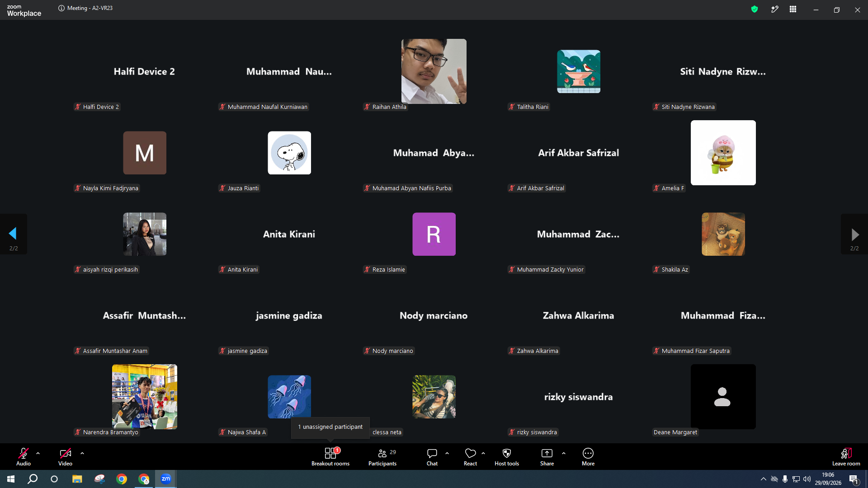Image resolution: width=868 pixels, height=488 pixels.
Task: Click the Share screen button
Action: 547,456
